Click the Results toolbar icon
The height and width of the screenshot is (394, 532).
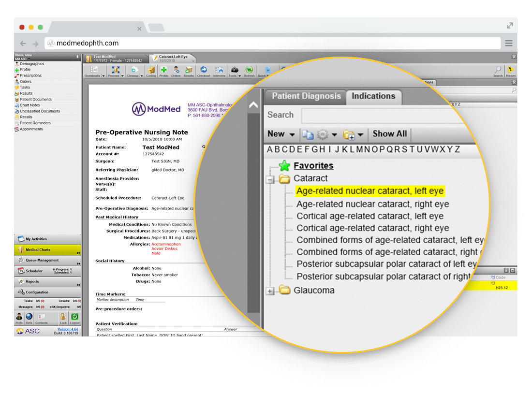click(x=189, y=70)
